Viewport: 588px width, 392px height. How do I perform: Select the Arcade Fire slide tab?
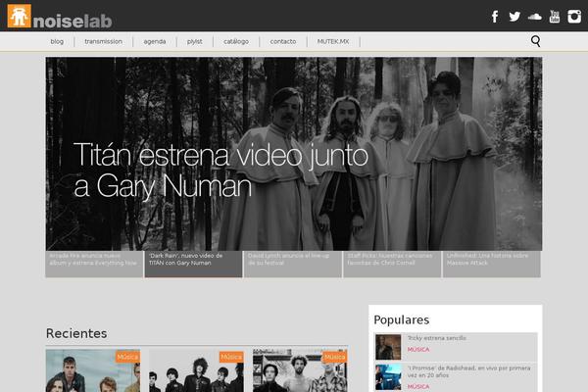coord(94,264)
